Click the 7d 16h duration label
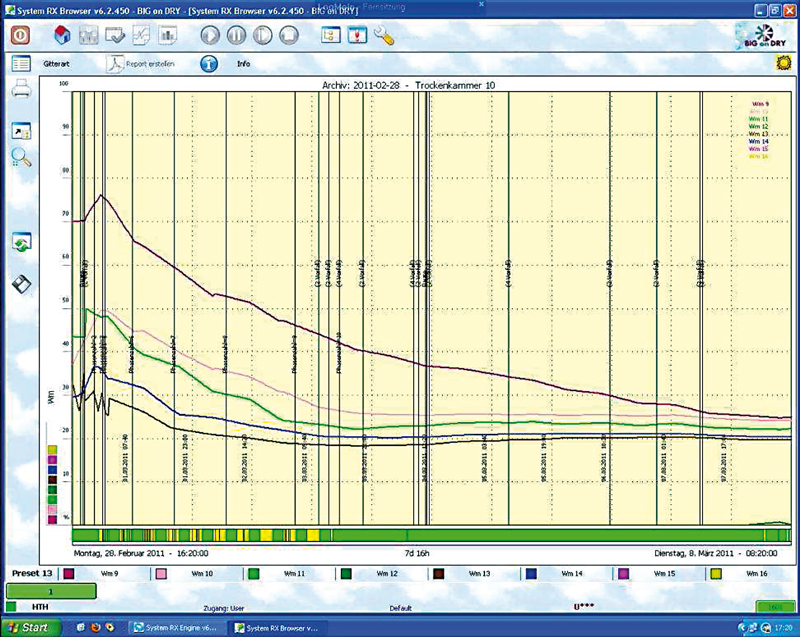Image resolution: width=800 pixels, height=637 pixels. click(x=417, y=553)
